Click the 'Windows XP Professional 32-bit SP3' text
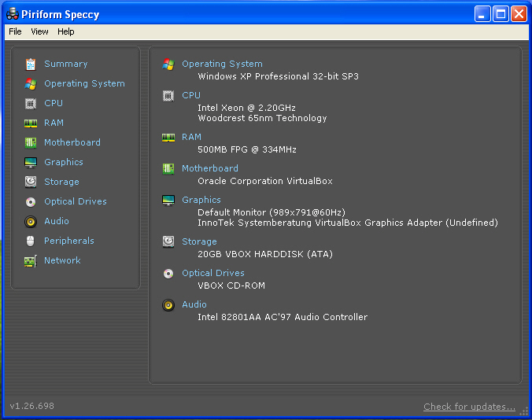The width and height of the screenshot is (532, 420). [279, 76]
